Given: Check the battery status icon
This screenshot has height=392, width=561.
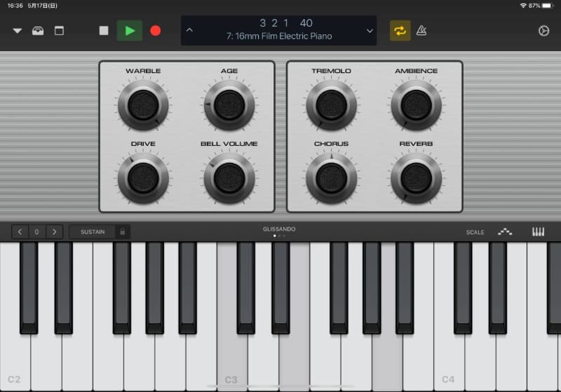Looking at the screenshot, I should (x=548, y=6).
